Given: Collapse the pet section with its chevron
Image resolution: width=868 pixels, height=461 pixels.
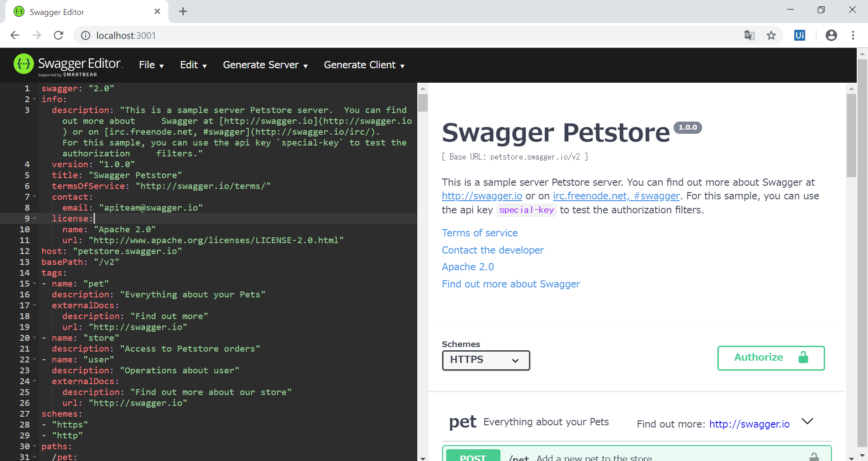Looking at the screenshot, I should coord(807,421).
